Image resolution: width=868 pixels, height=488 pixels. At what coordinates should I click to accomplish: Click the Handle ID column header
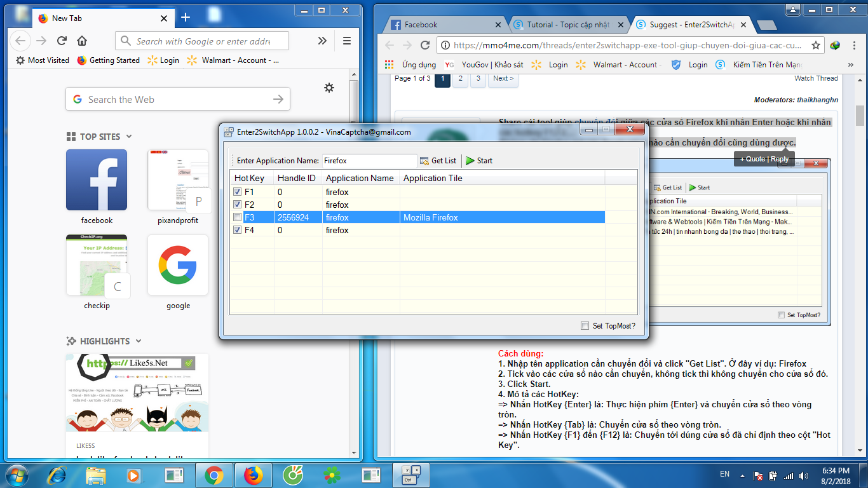tap(297, 178)
